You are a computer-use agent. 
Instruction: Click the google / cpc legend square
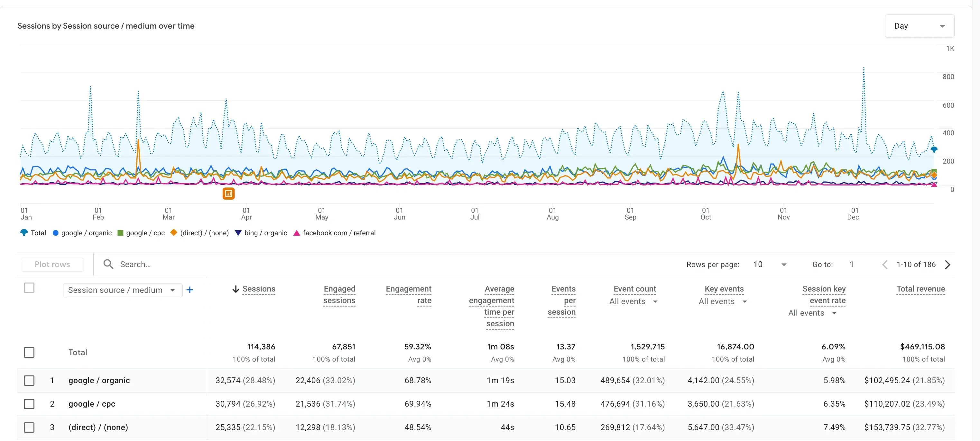pos(120,233)
